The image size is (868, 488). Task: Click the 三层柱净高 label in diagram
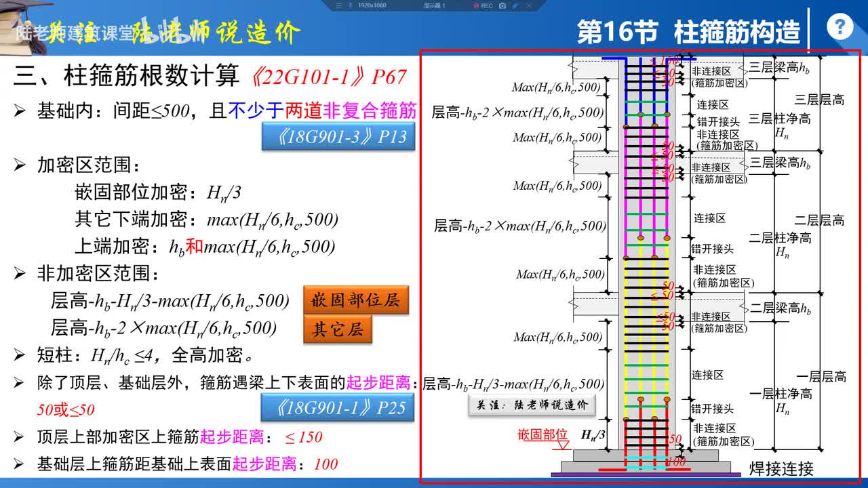(780, 119)
